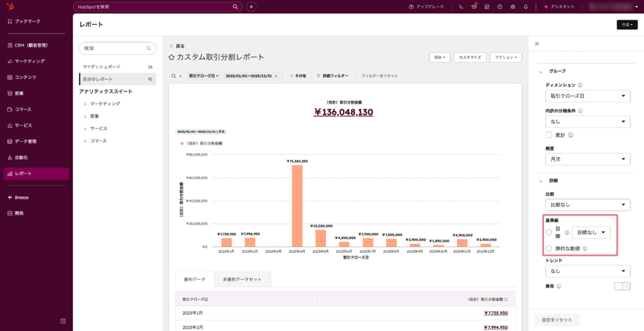Collapse the left sidebar navigation
The width and height of the screenshot is (644, 331).
(63, 321)
